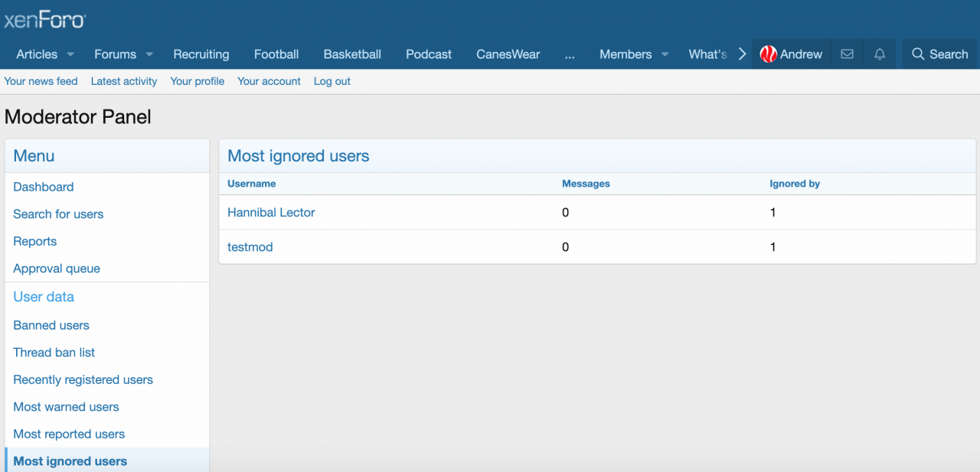Viewport: 980px width, 472px height.
Task: Click Andrew's user avatar
Action: (768, 54)
